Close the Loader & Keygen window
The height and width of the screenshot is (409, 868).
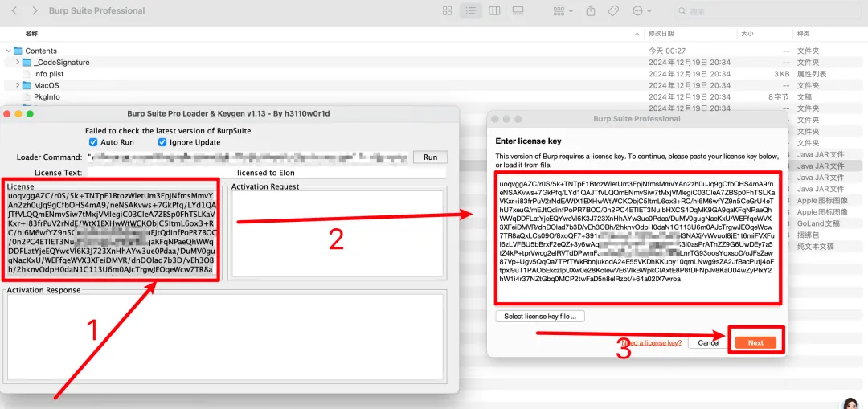[x=7, y=114]
